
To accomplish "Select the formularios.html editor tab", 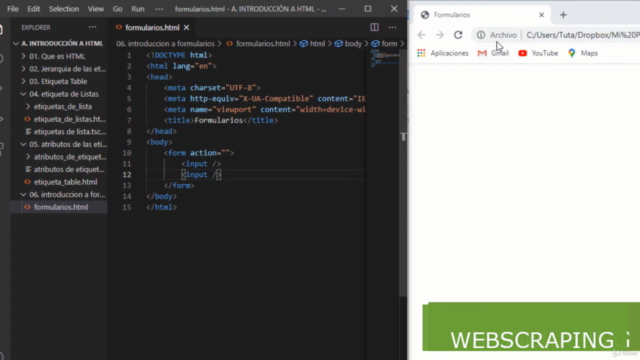I will (x=152, y=27).
